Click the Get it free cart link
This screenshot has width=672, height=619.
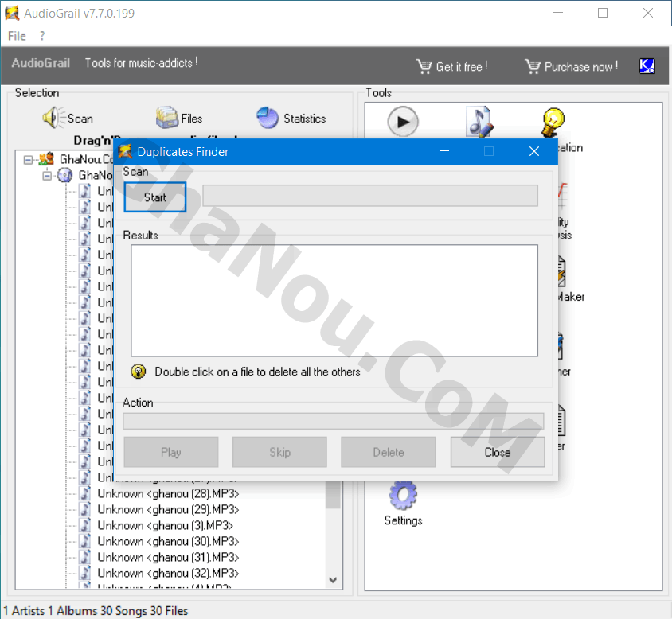tap(451, 67)
